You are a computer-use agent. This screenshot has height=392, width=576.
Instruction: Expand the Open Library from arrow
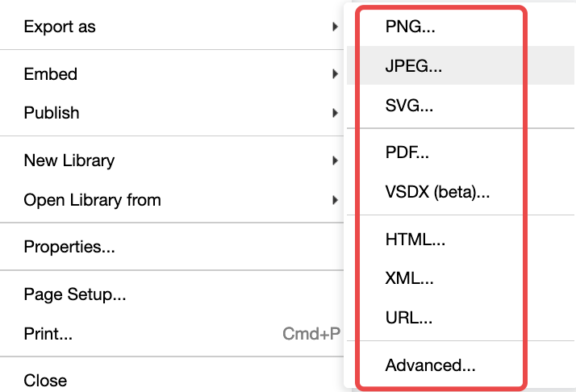pyautogui.click(x=335, y=200)
